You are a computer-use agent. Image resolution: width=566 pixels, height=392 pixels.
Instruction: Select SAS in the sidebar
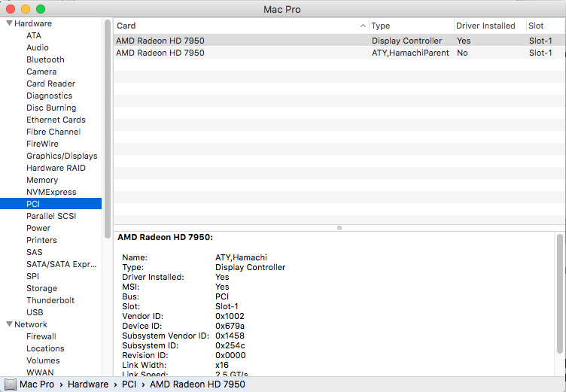click(35, 252)
